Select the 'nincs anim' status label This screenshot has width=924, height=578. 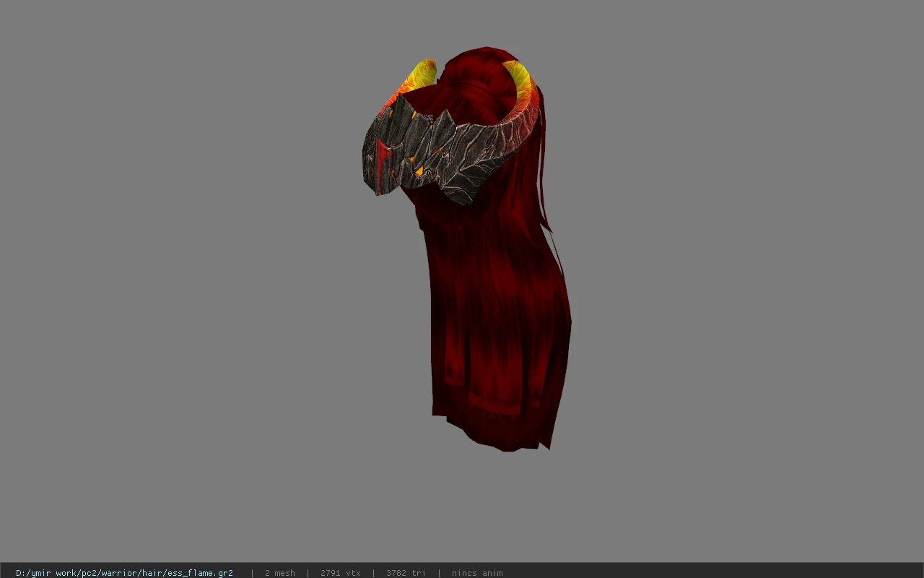coord(477,573)
